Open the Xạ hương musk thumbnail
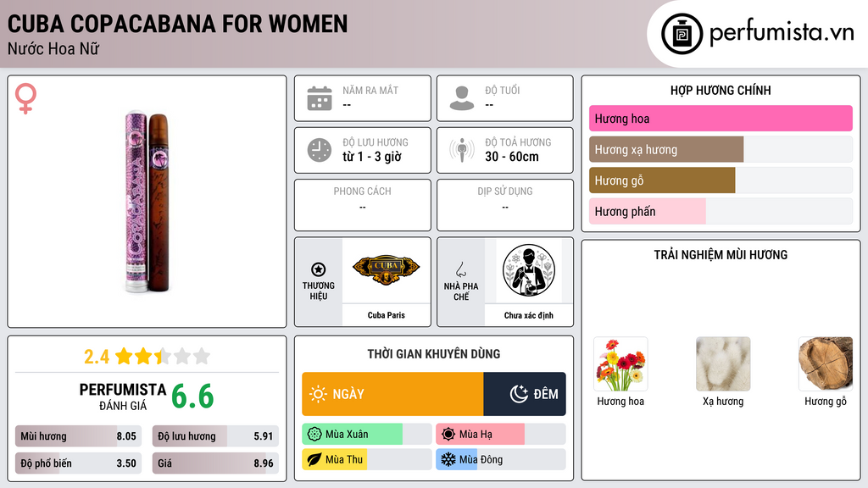This screenshot has width=868, height=488. [723, 364]
